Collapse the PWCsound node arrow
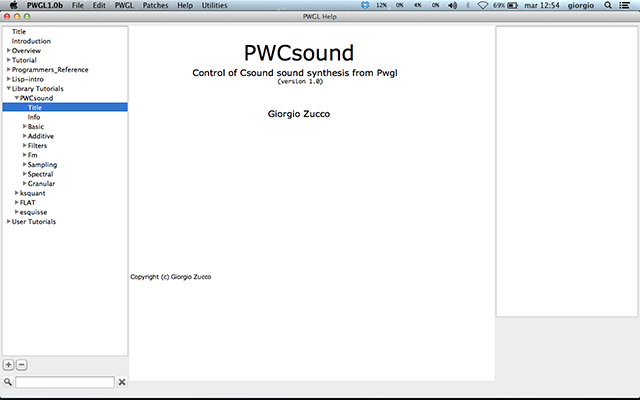 click(17, 98)
